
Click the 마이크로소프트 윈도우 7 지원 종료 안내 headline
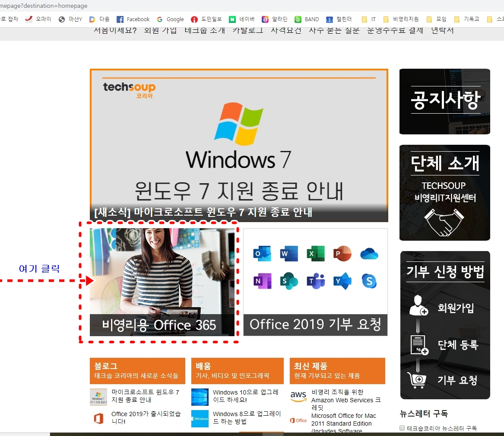[x=203, y=212]
